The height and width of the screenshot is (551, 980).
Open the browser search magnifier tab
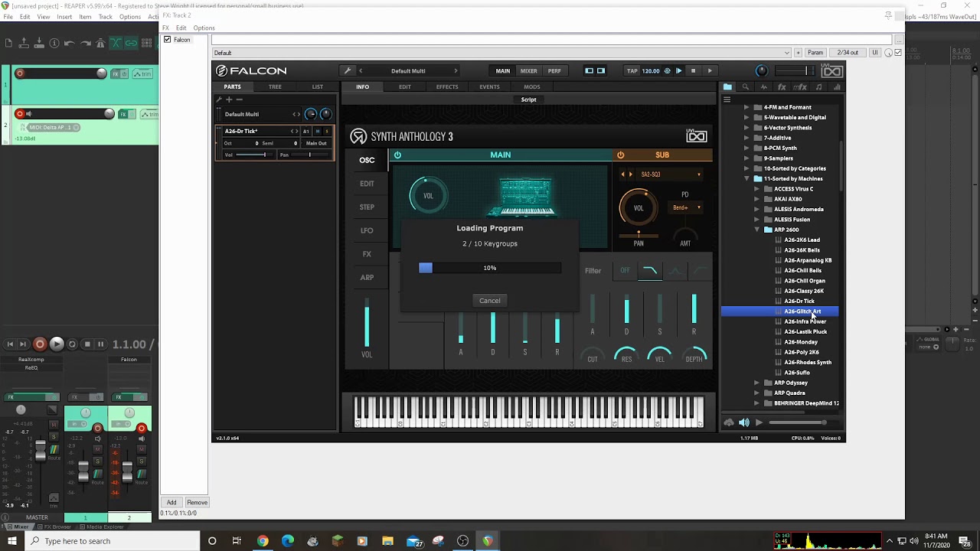745,87
